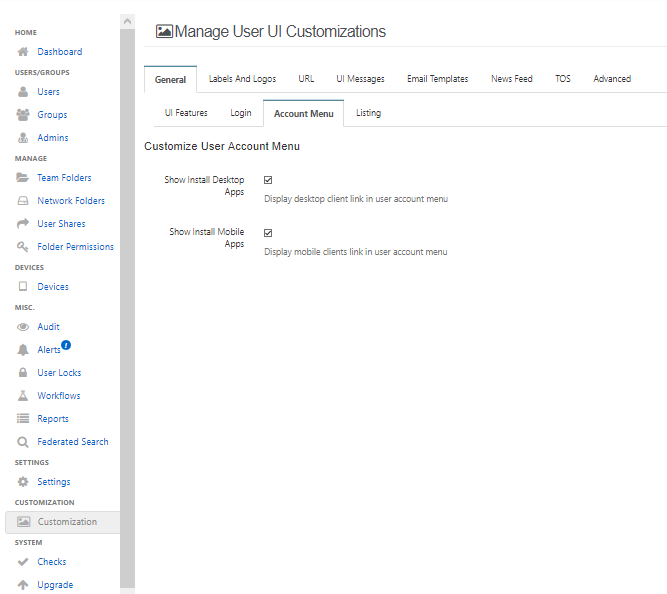667x594 pixels.
Task: Open the Email Templates tab
Action: pyautogui.click(x=437, y=79)
